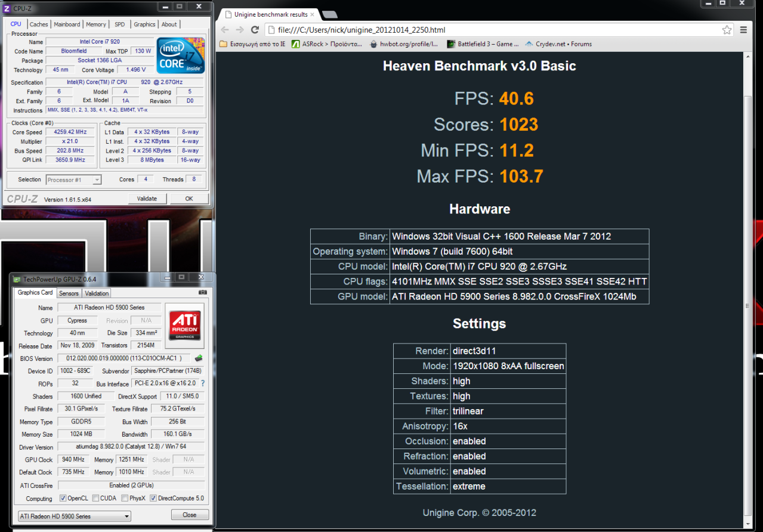Click the ATI Radeon logo in GPU-Z

pos(186,325)
